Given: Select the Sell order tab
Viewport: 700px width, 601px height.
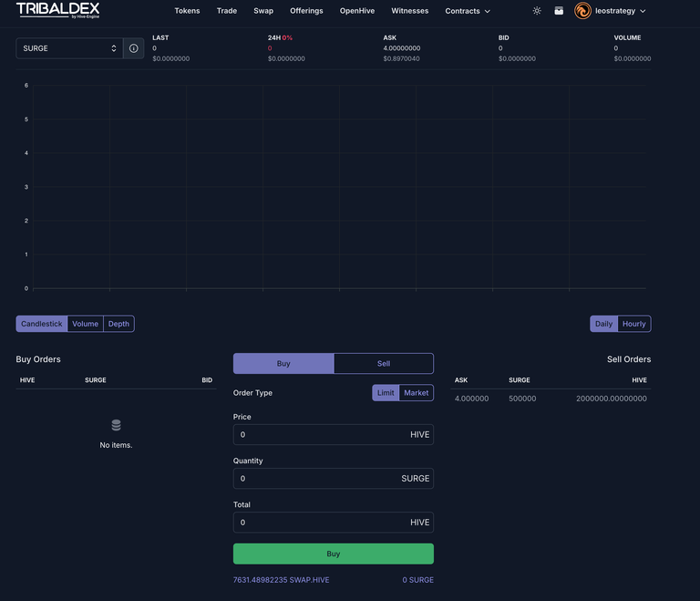Looking at the screenshot, I should click(384, 364).
